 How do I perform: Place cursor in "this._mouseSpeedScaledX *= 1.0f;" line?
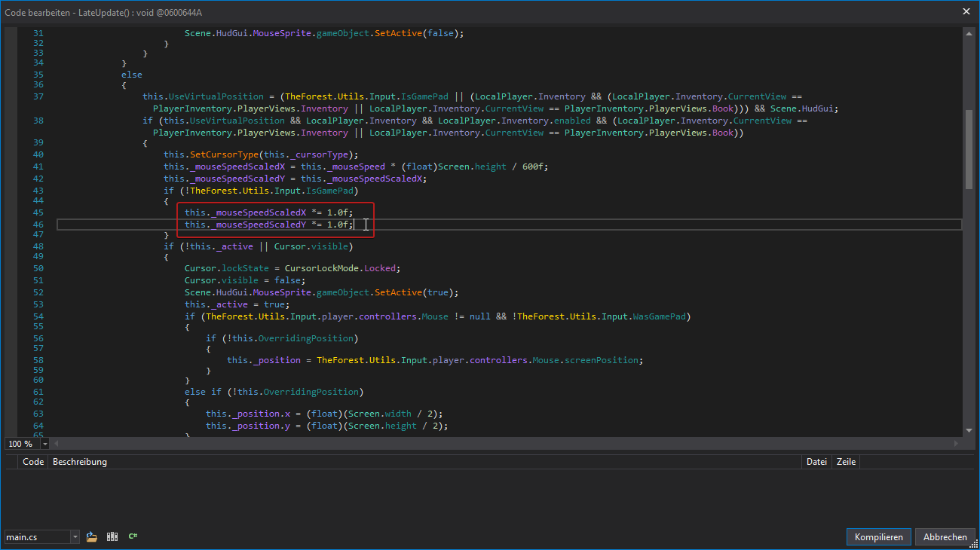pyautogui.click(x=268, y=212)
